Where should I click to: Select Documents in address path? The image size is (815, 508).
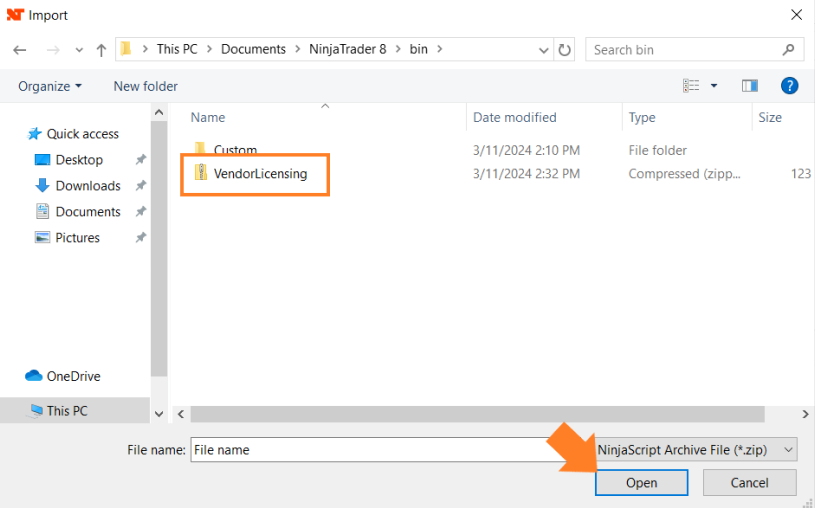pos(253,49)
